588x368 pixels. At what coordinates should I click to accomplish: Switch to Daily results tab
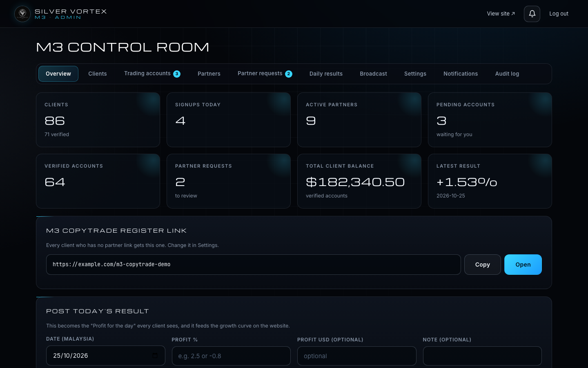[326, 74]
